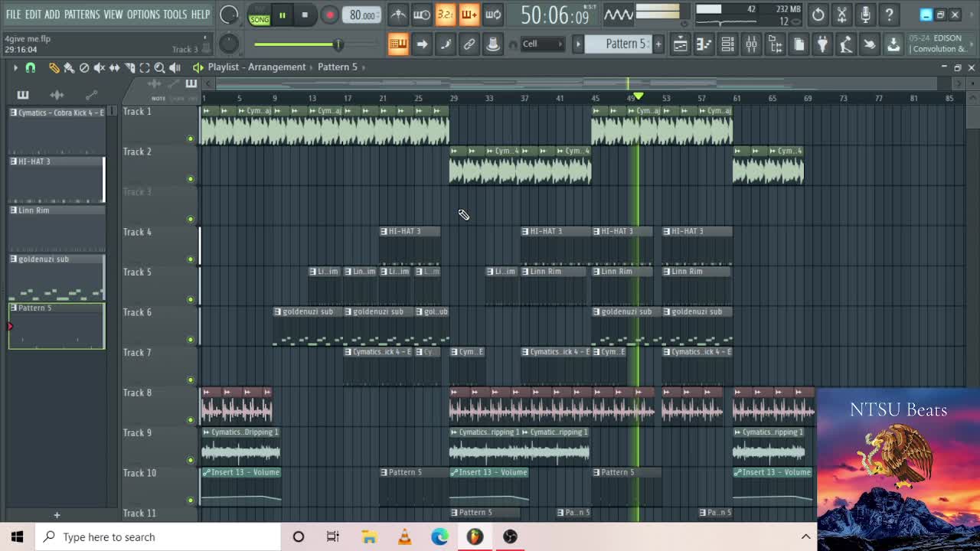Viewport: 980px width, 551px height.
Task: Select the Slice tool in playlist
Action: click(x=130, y=67)
